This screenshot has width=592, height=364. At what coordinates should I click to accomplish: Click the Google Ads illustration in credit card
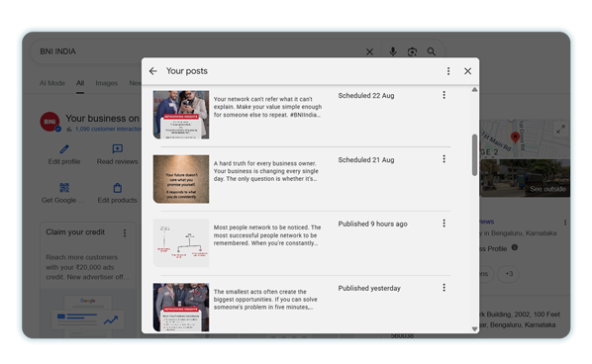[x=87, y=315]
